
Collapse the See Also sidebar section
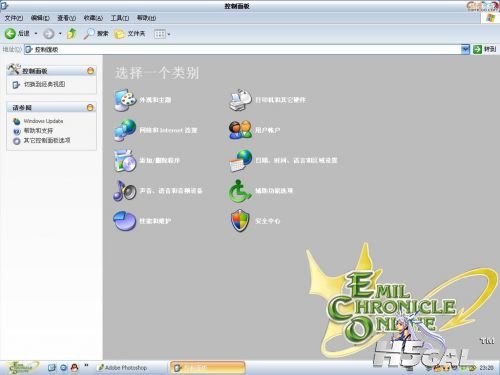[x=90, y=107]
